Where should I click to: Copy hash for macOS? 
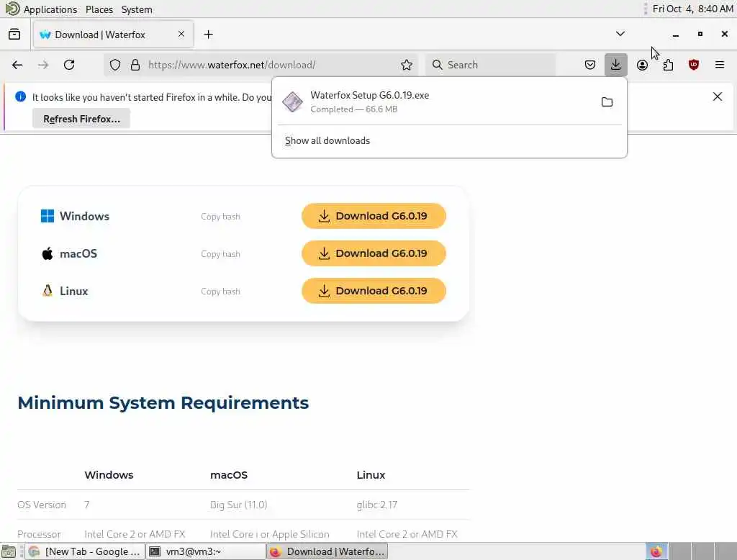tap(220, 254)
